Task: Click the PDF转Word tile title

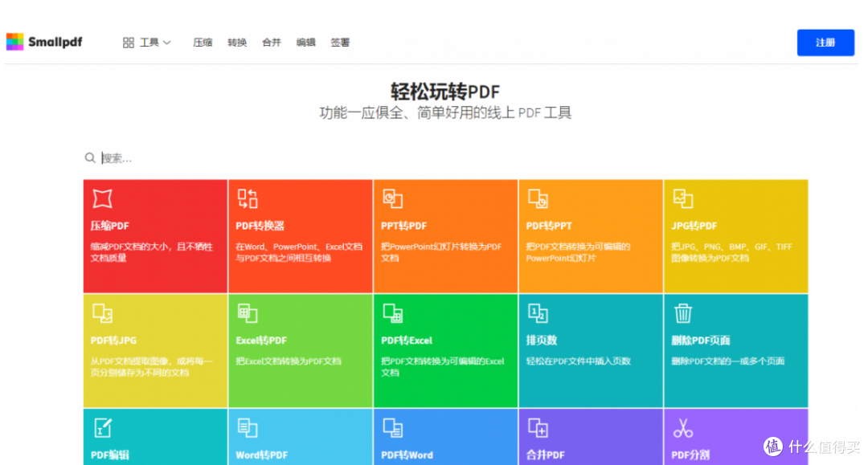Action: [x=407, y=455]
